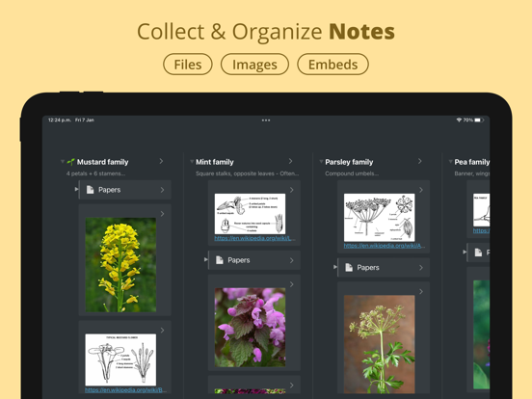This screenshot has height=399, width=532.
Task: Click the sprout icon beside Mustard family
Action: 71,162
